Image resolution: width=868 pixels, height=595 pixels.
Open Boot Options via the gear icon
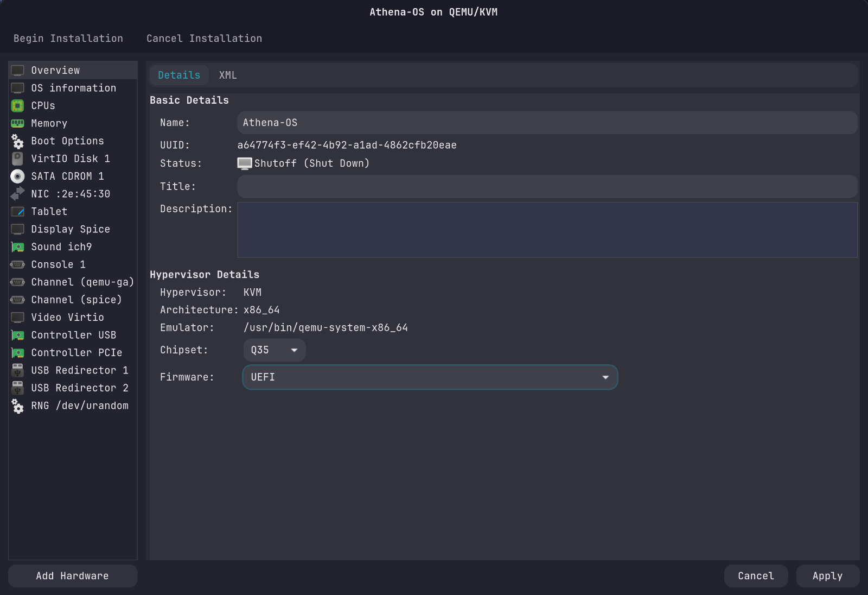pyautogui.click(x=18, y=141)
